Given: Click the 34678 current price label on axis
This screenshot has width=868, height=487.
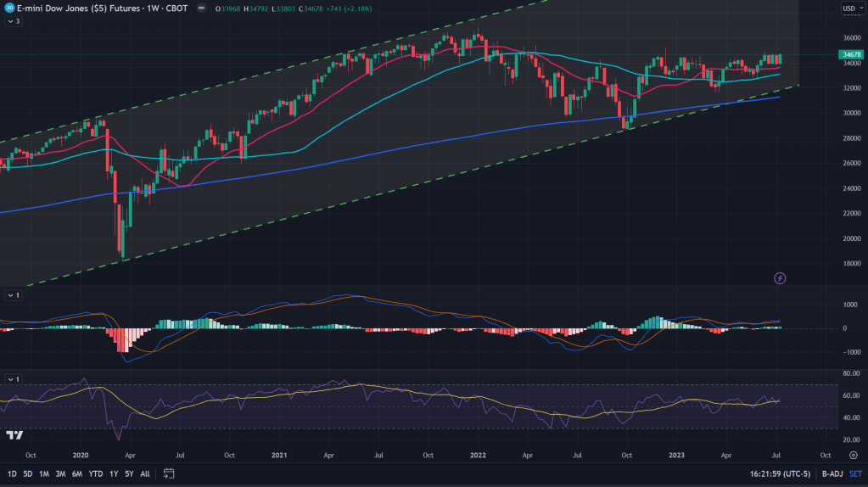Looking at the screenshot, I should tap(851, 54).
